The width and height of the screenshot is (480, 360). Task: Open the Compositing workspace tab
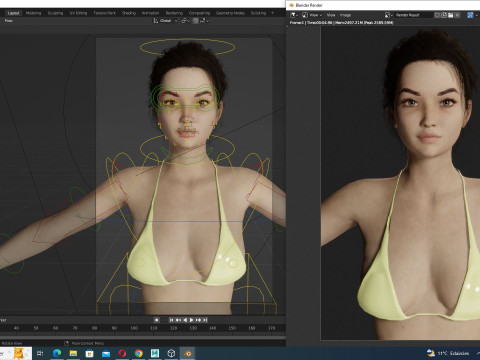point(199,13)
